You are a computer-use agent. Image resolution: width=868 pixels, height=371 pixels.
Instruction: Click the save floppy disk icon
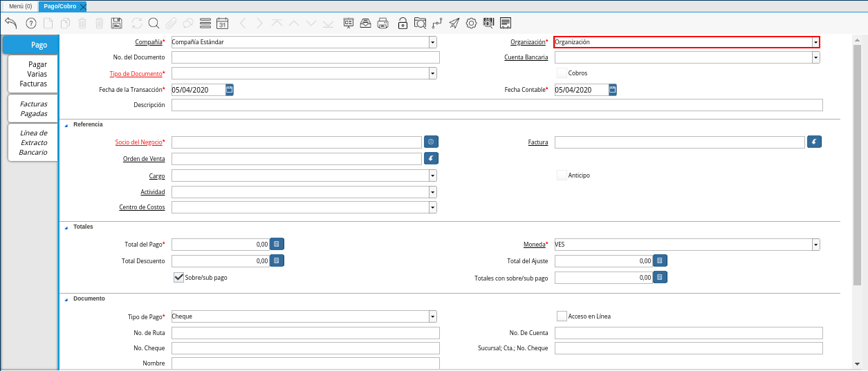click(x=116, y=23)
